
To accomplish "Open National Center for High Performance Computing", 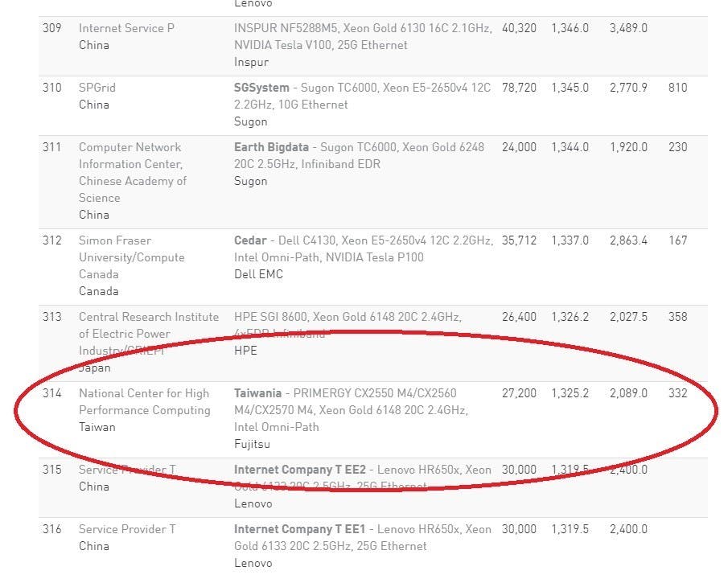I will pyautogui.click(x=144, y=401).
